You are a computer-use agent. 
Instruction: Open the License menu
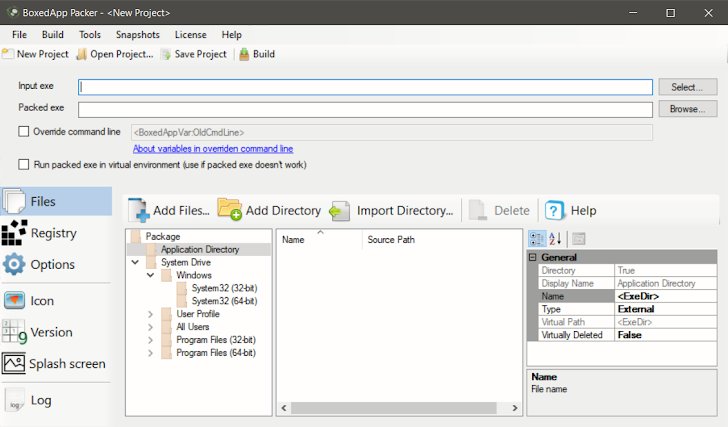point(191,35)
